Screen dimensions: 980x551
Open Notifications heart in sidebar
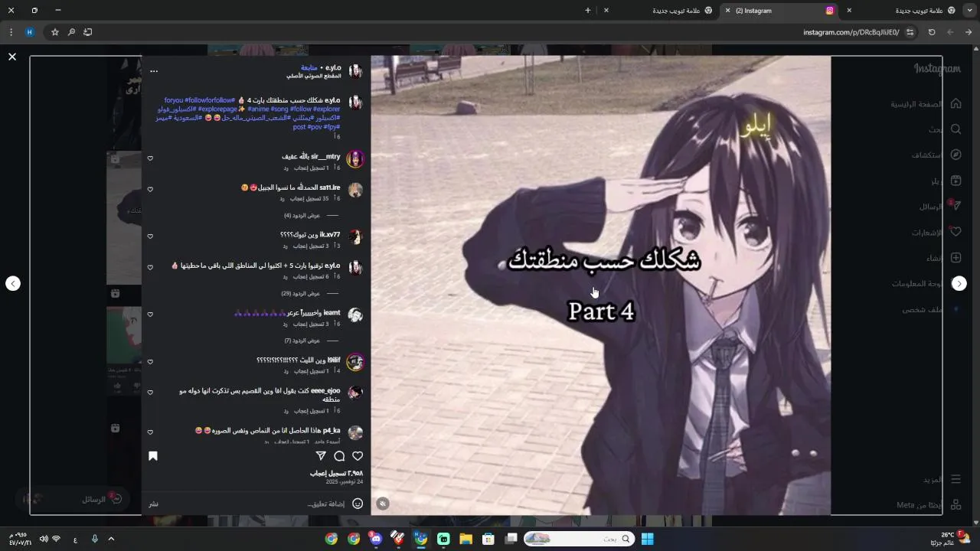tap(955, 232)
